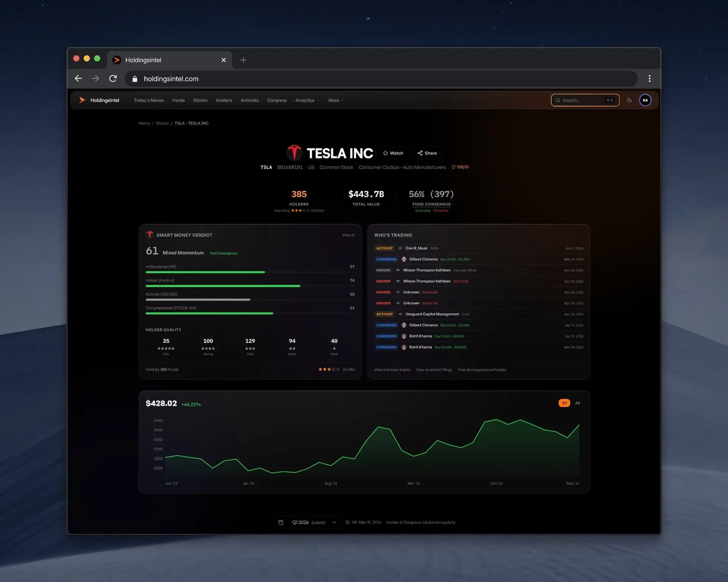
Task: Click the clock icon by 13F date
Action: tap(347, 523)
